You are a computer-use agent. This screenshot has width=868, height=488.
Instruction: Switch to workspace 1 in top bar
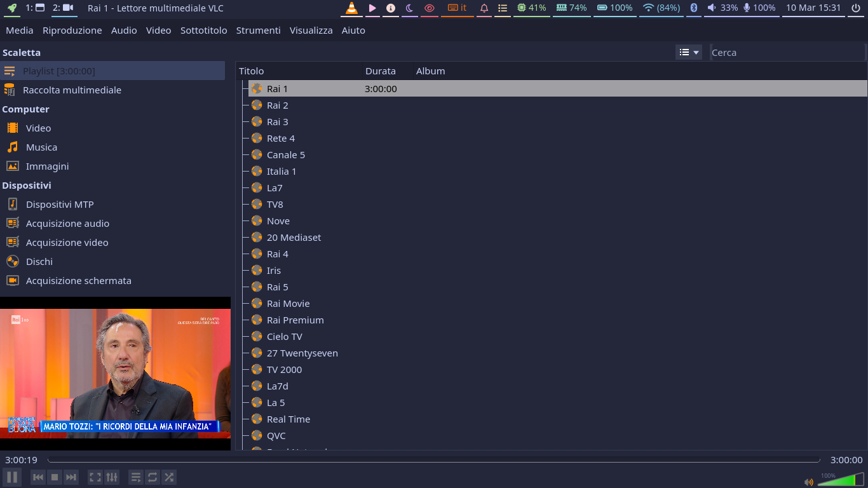tap(34, 8)
